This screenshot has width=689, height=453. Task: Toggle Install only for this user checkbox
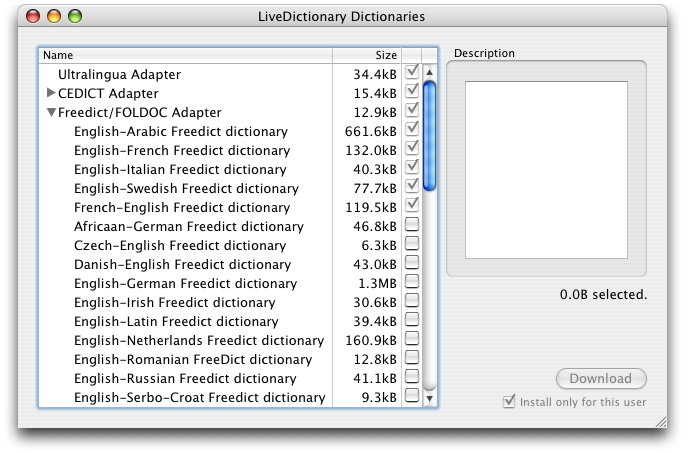[x=509, y=401]
